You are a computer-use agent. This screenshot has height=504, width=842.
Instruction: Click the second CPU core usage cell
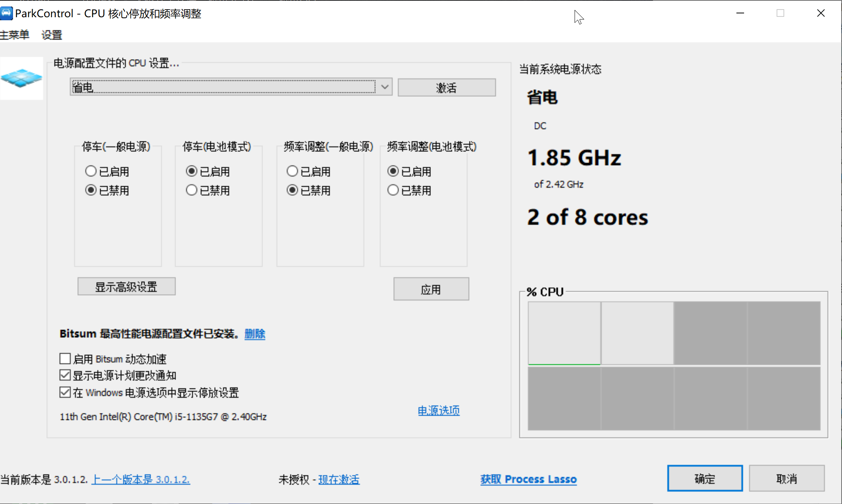click(637, 333)
